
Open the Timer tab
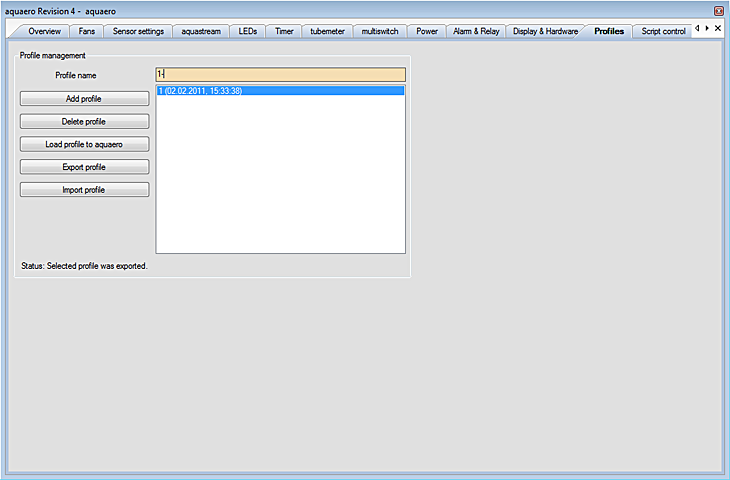(x=285, y=32)
